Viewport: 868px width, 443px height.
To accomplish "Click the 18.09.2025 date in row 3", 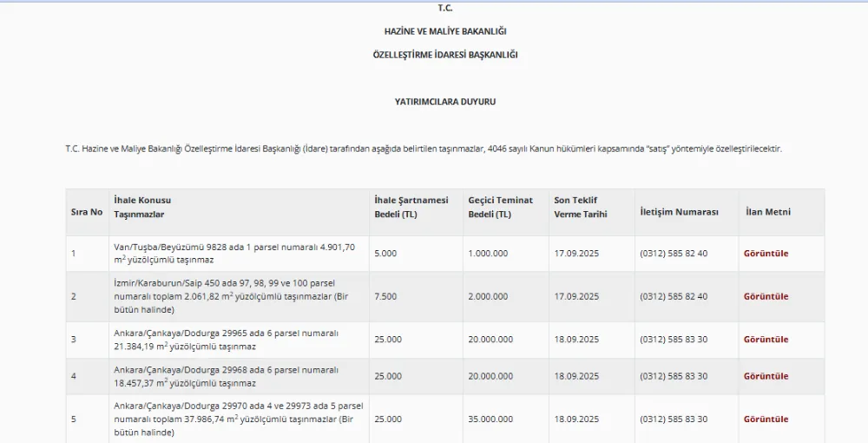I will (576, 340).
